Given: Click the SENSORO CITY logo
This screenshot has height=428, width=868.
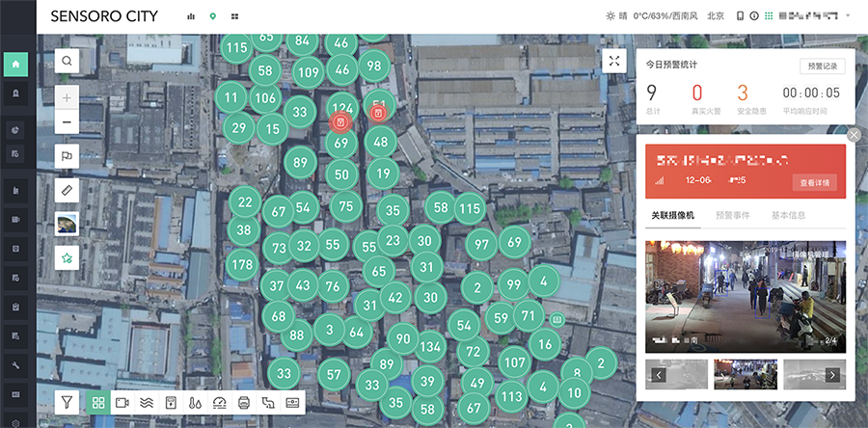Looking at the screenshot, I should click(x=104, y=16).
